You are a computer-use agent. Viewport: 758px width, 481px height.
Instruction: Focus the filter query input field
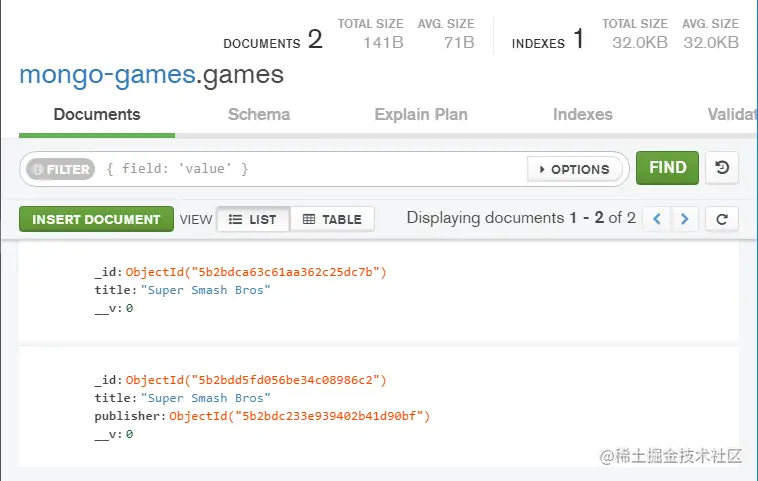(x=314, y=169)
